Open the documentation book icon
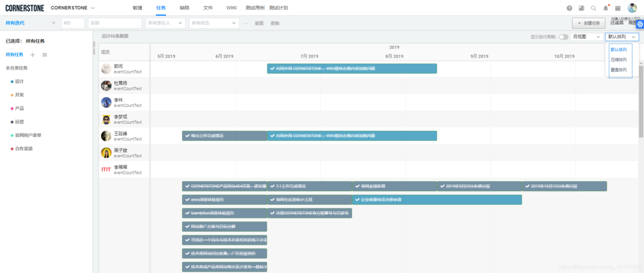This screenshot has height=273, width=644. (x=581, y=8)
